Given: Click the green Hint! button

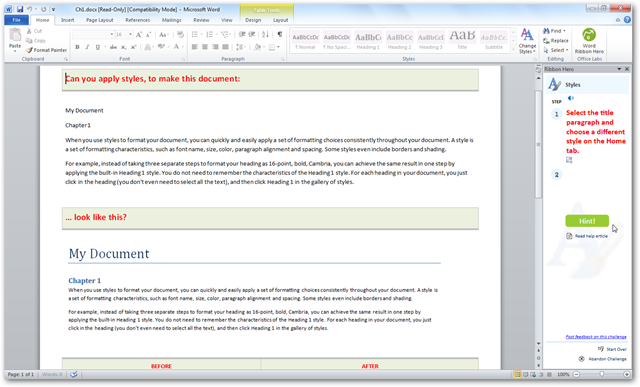Looking at the screenshot, I should click(x=587, y=221).
